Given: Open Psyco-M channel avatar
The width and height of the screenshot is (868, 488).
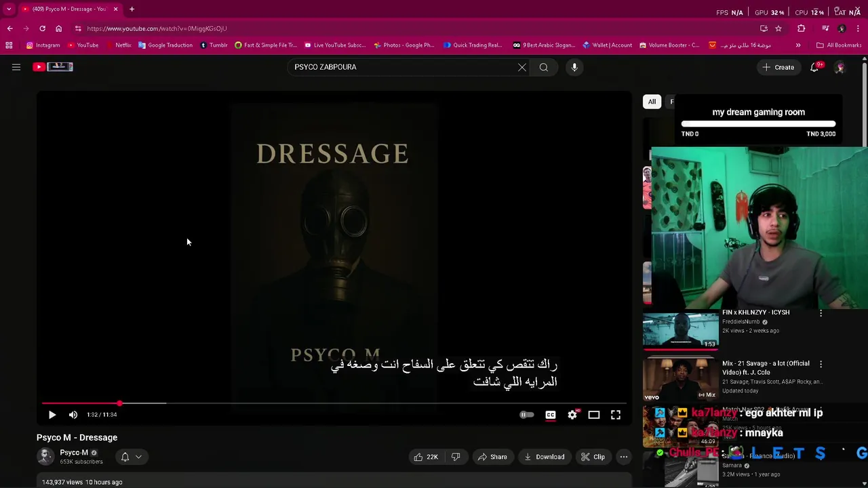Looking at the screenshot, I should [45, 456].
